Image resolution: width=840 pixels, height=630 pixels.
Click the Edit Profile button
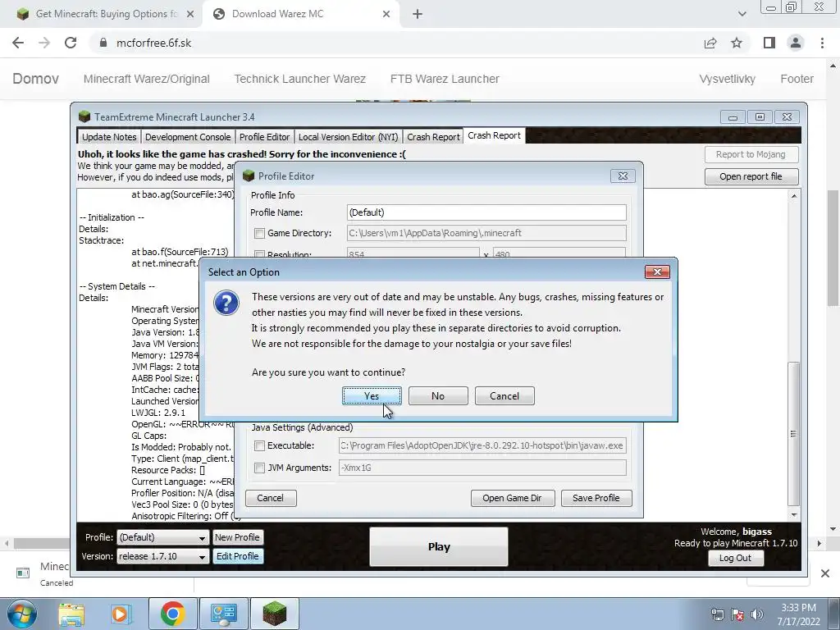237,557
